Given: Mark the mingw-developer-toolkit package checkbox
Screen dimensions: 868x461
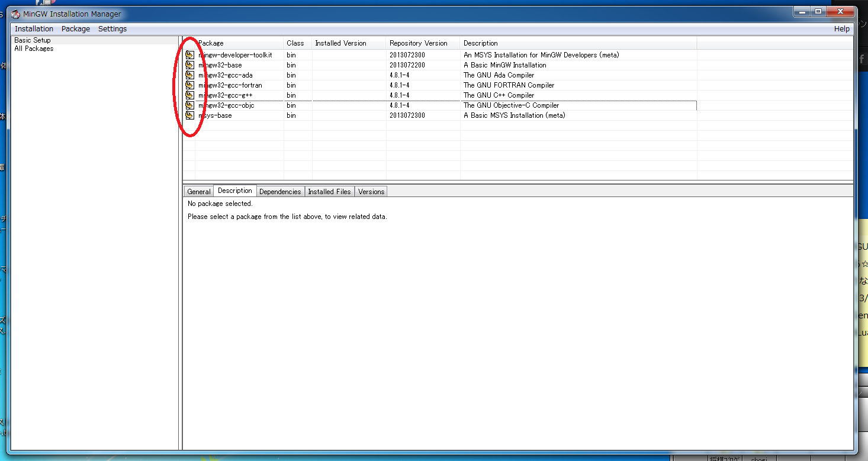Looking at the screenshot, I should tap(189, 55).
